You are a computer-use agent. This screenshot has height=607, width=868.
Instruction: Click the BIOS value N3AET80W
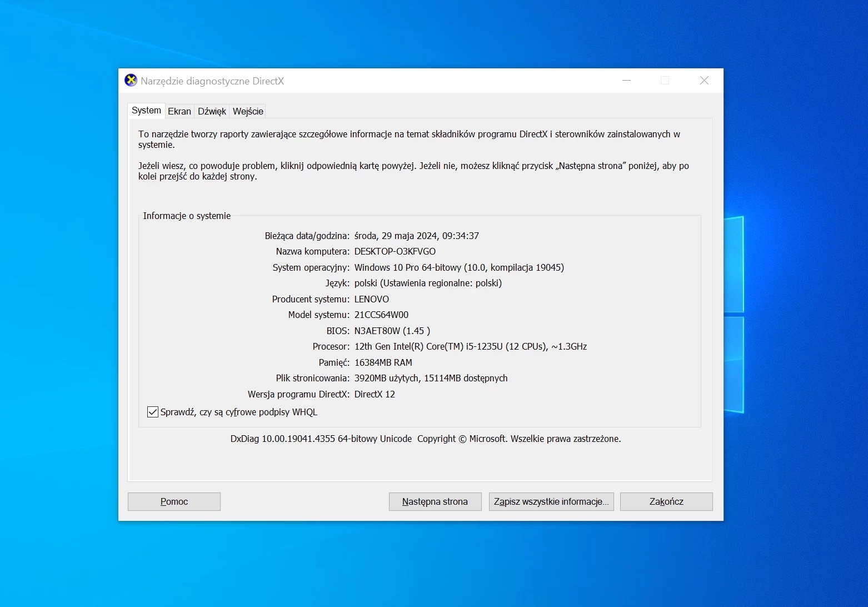[392, 331]
